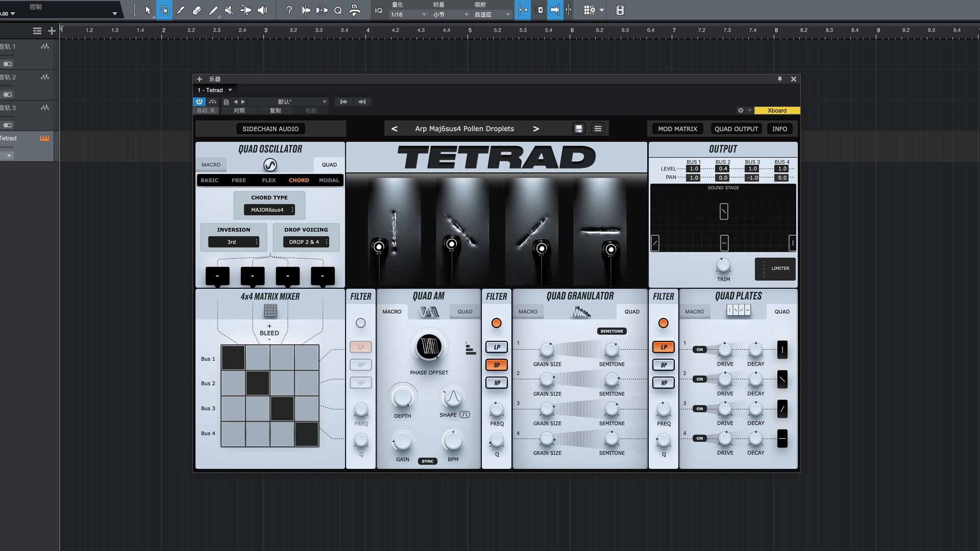
Task: Click the Quad Granulator grain icon
Action: (580, 311)
